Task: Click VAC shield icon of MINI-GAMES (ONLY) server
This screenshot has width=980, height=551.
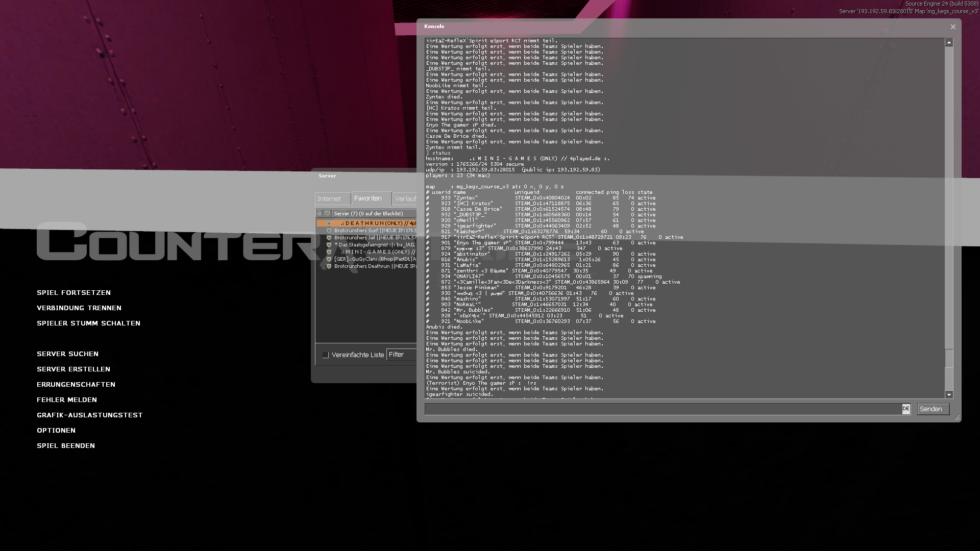Action: (329, 252)
